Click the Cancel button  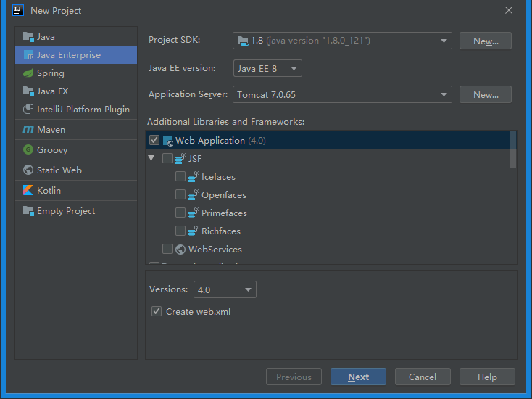(x=423, y=377)
